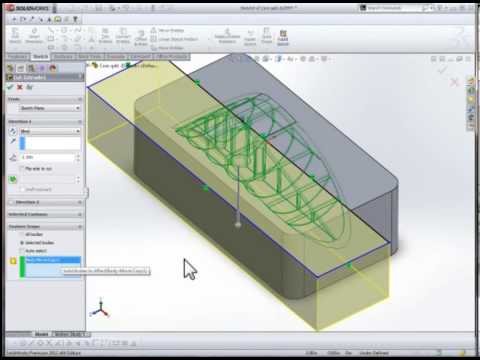Image resolution: width=480 pixels, height=360 pixels.
Task: Open the Sketch Plane dropdown under From
Action: [x=50, y=108]
